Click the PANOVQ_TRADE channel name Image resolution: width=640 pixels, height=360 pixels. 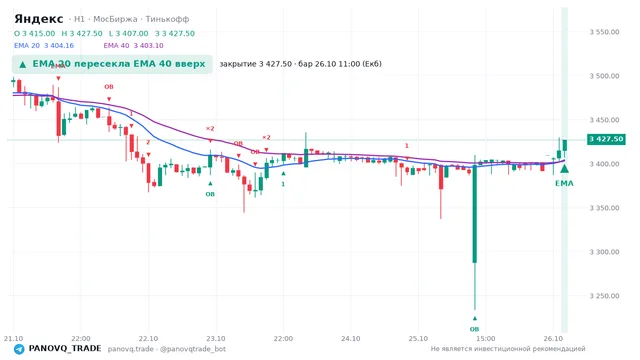click(x=65, y=349)
